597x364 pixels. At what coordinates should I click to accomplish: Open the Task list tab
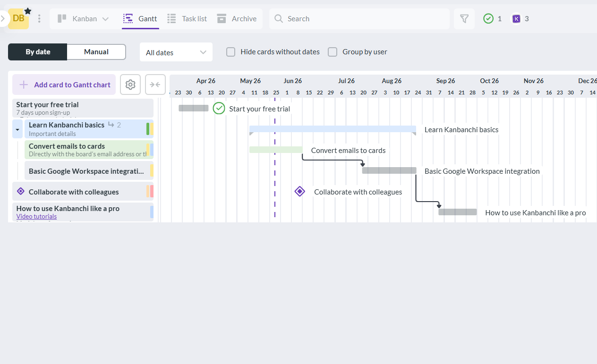187,18
